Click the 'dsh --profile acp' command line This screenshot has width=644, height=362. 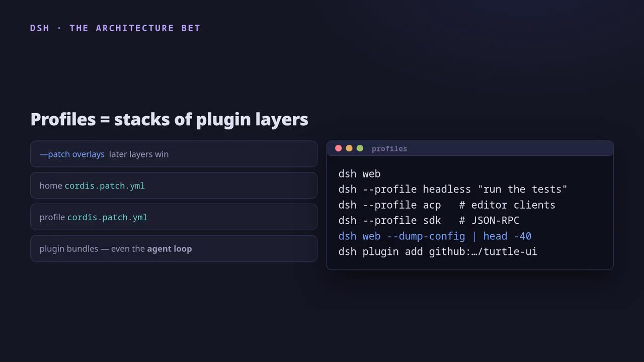447,205
